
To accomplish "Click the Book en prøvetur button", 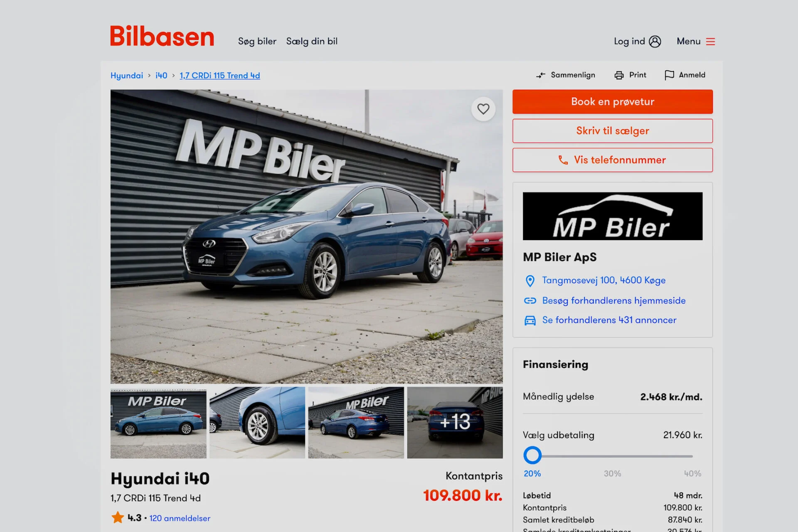I will pyautogui.click(x=612, y=102).
